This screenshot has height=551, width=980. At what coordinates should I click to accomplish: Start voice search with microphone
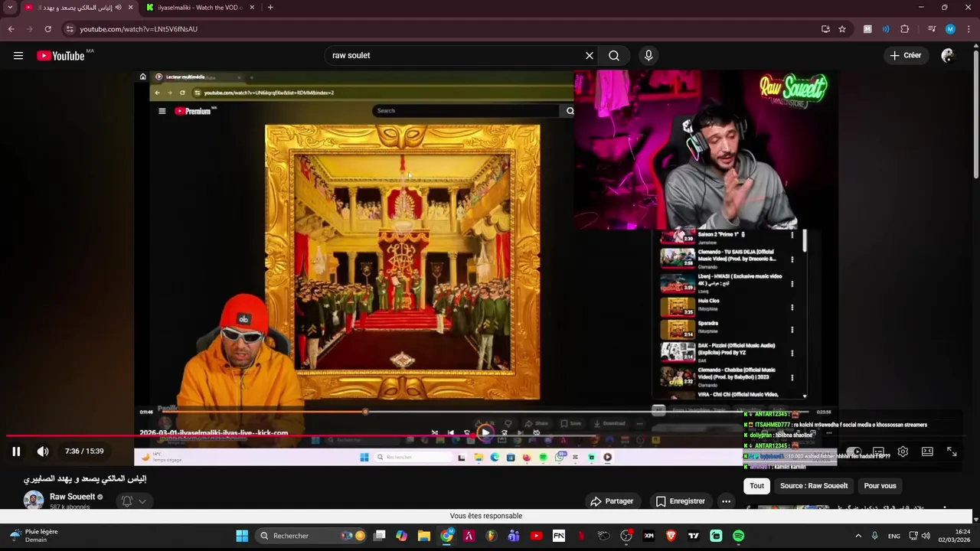point(648,55)
